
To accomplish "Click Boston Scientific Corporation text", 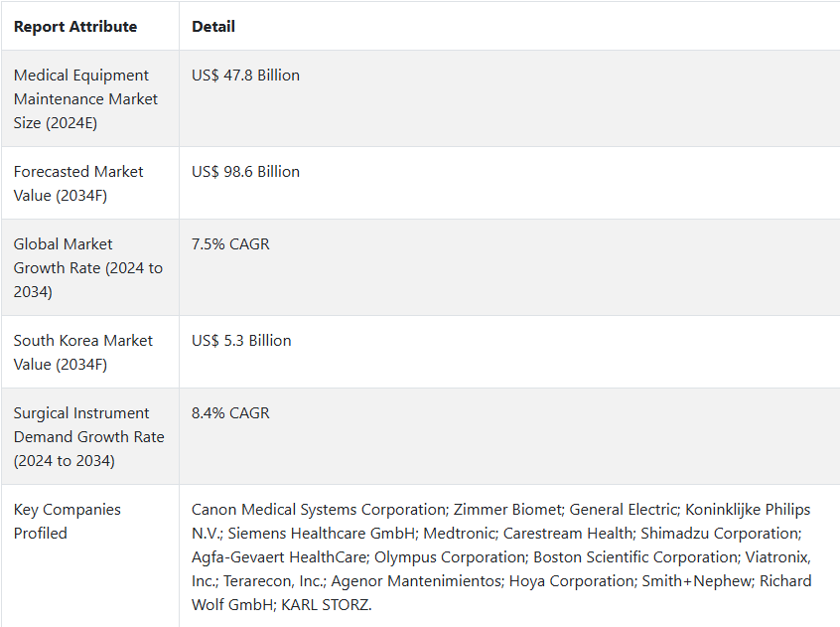I will [635, 556].
